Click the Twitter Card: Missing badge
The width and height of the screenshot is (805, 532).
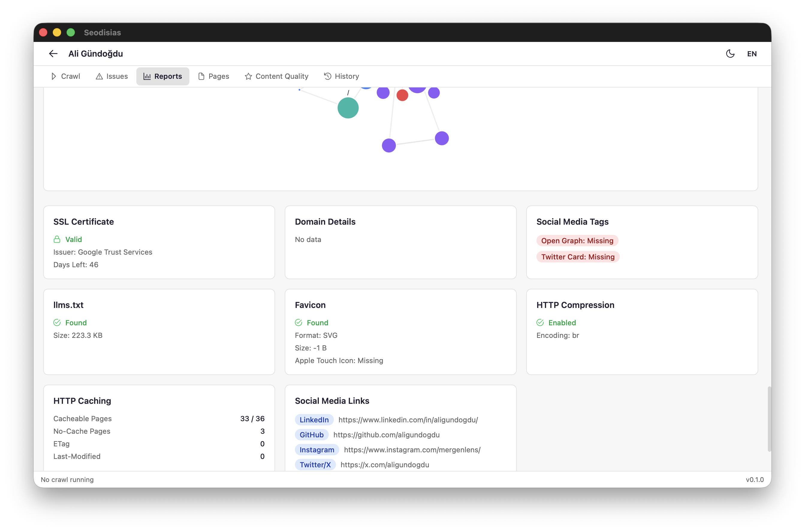pos(578,257)
